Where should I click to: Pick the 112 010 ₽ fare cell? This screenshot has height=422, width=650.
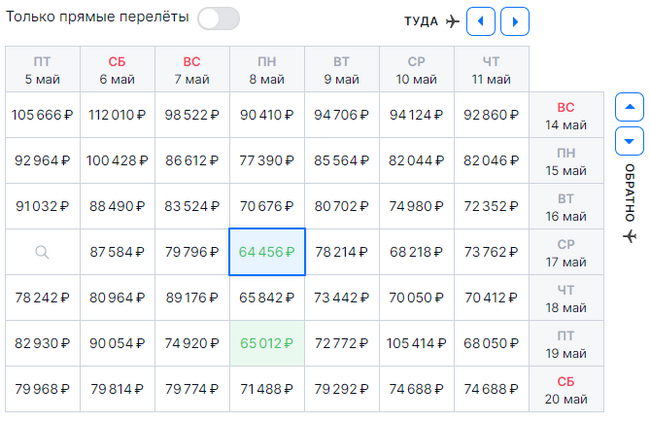(117, 115)
